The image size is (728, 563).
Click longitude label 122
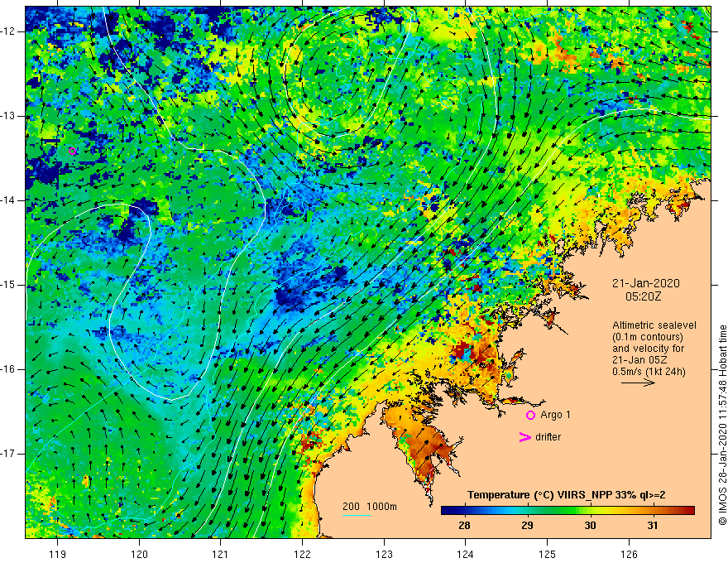click(x=302, y=554)
